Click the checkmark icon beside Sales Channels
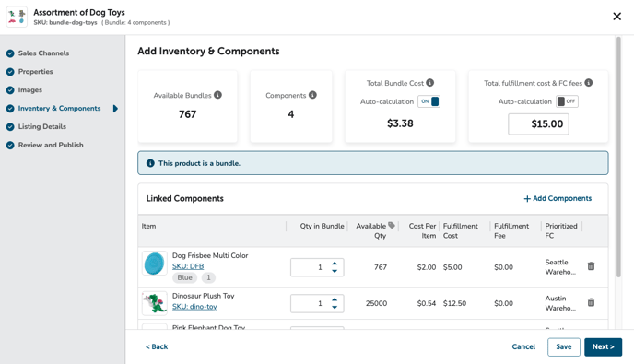This screenshot has width=634, height=364. 10,53
